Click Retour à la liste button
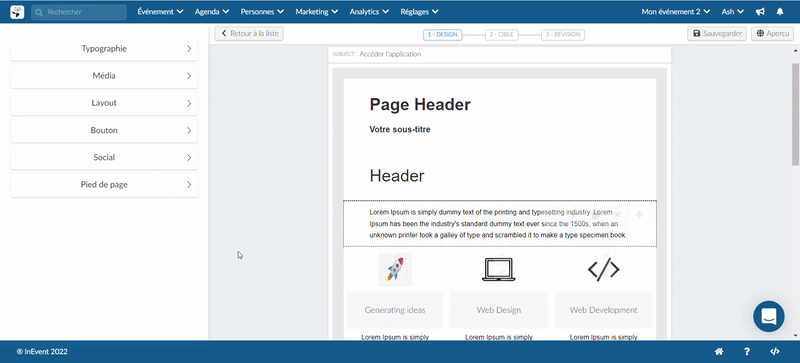Image resolution: width=800 pixels, height=363 pixels. 249,34
